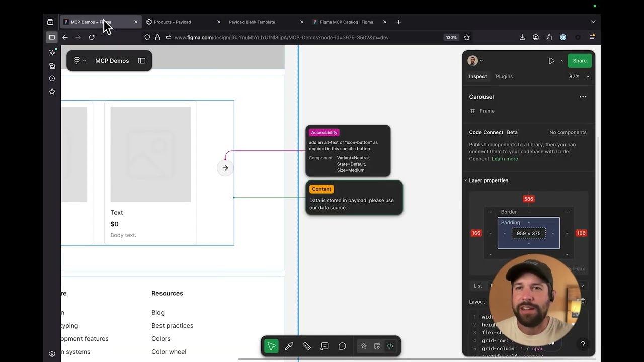The image size is (644, 362).
Task: Toggle Dev Mode code icon
Action: 390,346
